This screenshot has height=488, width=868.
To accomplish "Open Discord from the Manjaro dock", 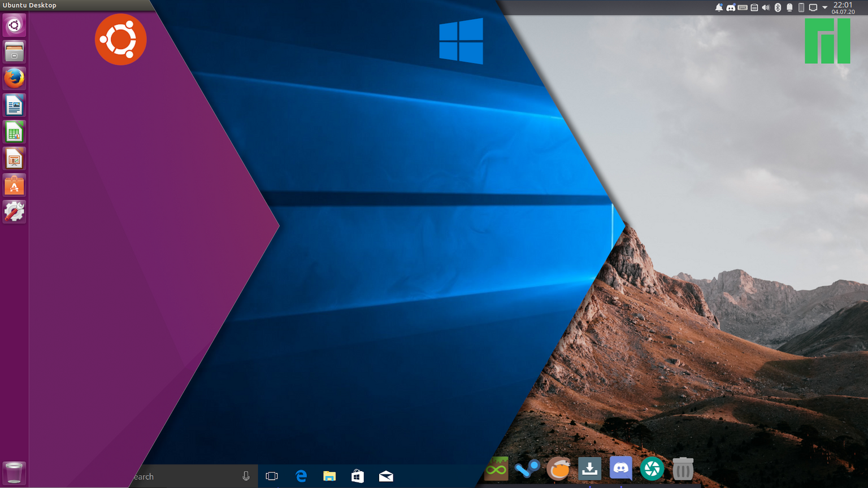I will coord(620,469).
